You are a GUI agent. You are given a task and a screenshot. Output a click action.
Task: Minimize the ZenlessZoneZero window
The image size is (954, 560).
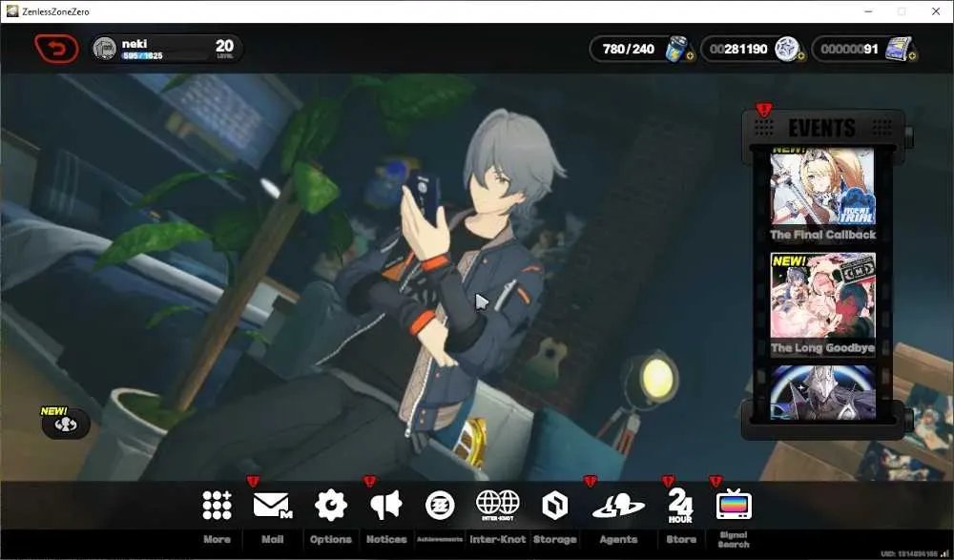(869, 11)
